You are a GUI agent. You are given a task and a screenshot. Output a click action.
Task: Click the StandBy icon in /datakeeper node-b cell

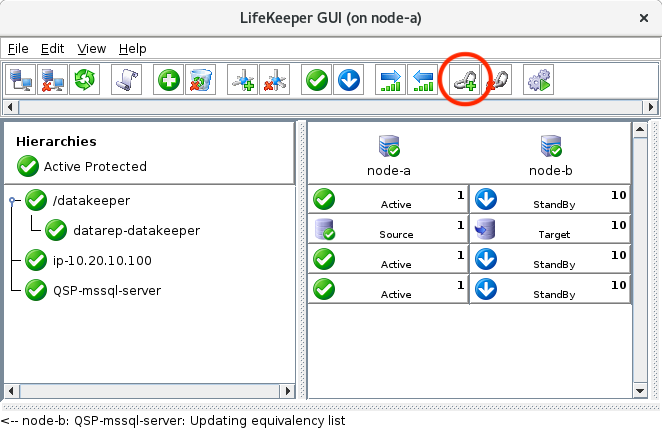(486, 199)
